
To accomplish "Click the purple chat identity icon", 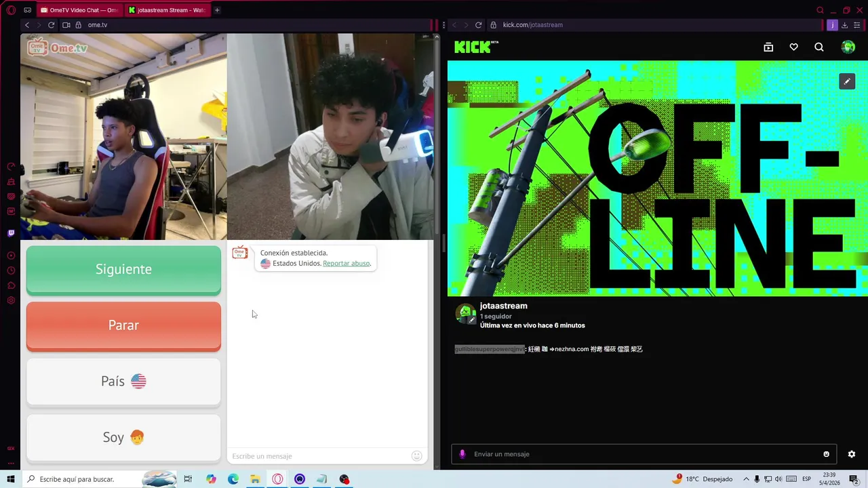I will coord(462,454).
